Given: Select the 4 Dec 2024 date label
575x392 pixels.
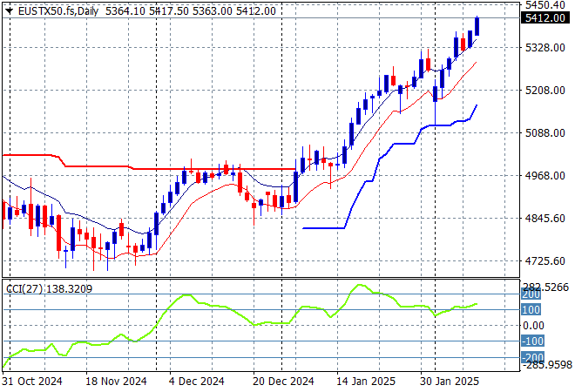Looking at the screenshot, I should click(x=196, y=382).
